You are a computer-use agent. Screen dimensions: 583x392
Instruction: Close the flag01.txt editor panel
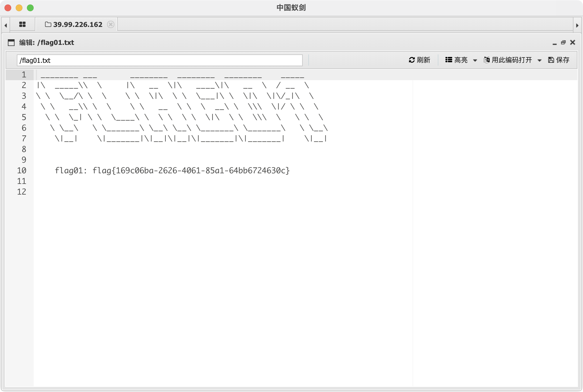(573, 42)
